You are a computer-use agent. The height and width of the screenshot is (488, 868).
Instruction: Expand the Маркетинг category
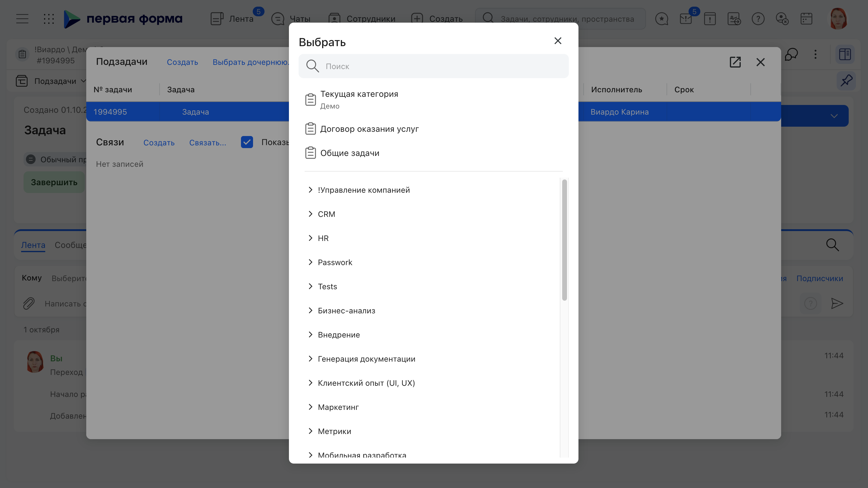click(310, 407)
